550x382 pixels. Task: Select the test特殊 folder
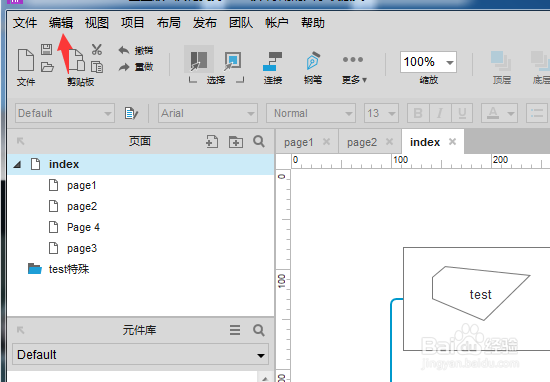pyautogui.click(x=69, y=269)
